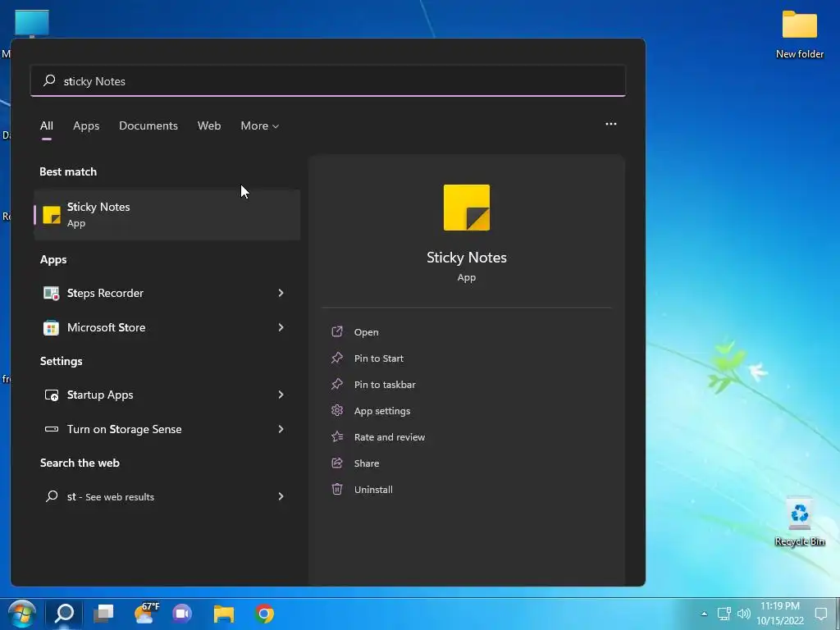Click the search box magnifier icon
The height and width of the screenshot is (630, 840).
click(x=49, y=81)
